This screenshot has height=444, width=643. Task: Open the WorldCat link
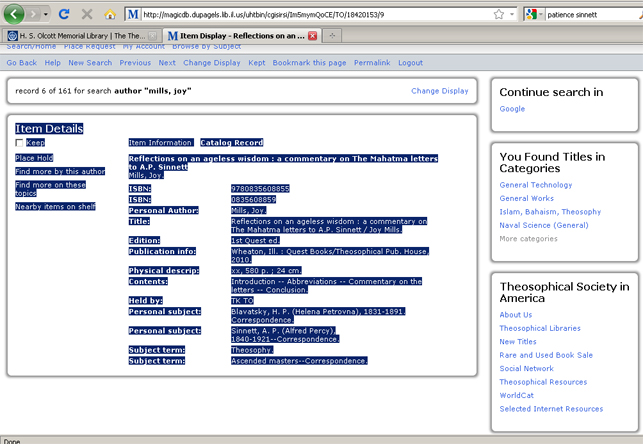pos(516,396)
